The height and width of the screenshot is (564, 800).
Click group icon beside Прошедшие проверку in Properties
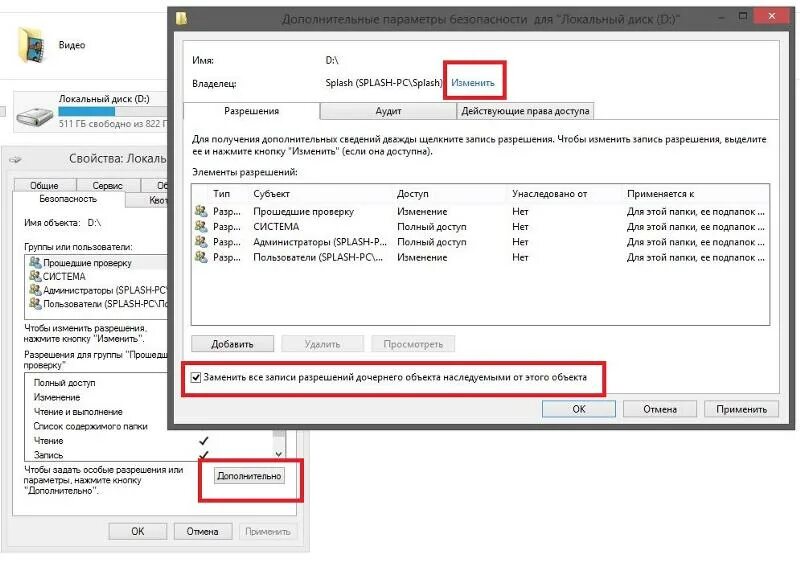(x=35, y=262)
